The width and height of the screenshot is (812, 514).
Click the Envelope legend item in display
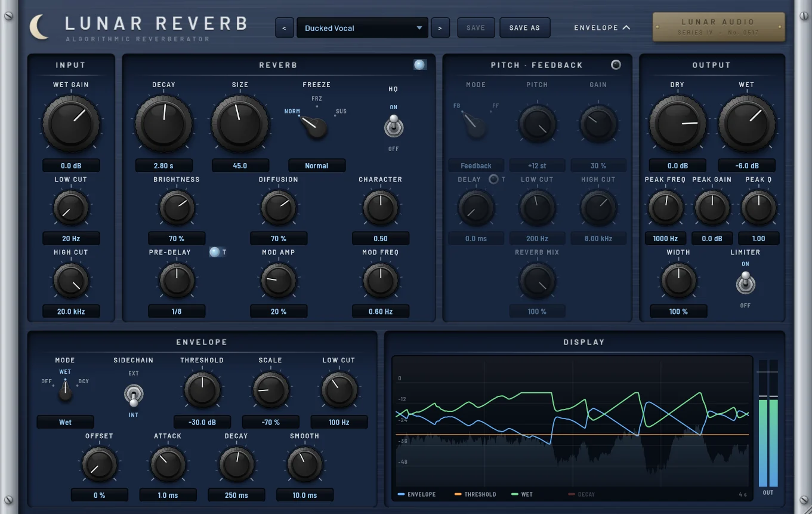[x=416, y=494]
